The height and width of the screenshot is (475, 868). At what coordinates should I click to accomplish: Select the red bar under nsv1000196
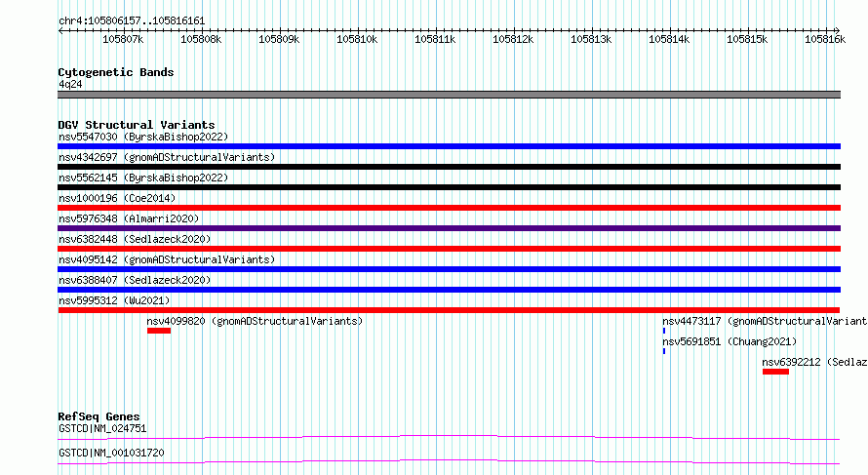pos(449,208)
